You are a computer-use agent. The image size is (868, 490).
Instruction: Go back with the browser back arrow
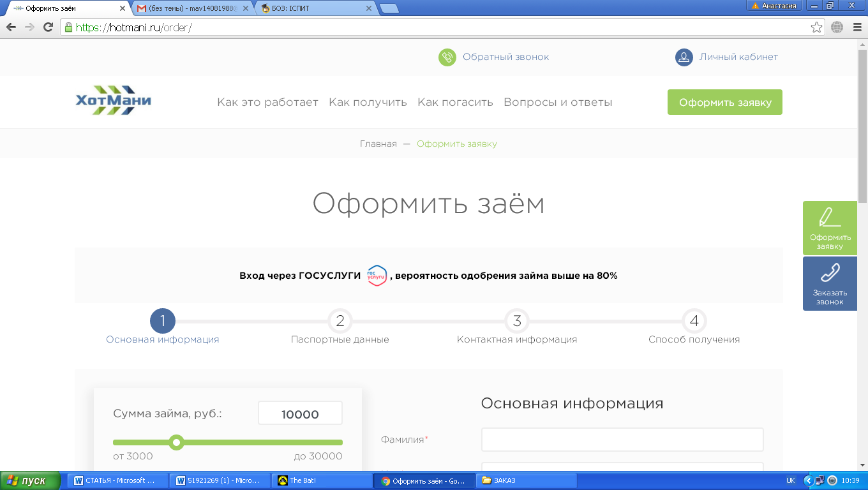tap(11, 27)
